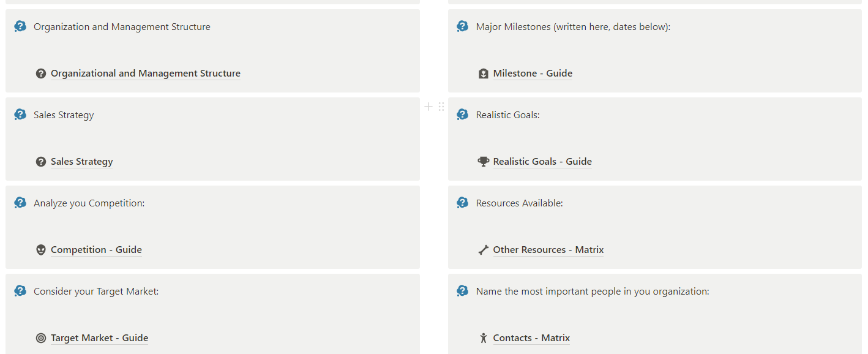
Task: Click callout icon of Organization and Management Structure
Action: coord(20,26)
